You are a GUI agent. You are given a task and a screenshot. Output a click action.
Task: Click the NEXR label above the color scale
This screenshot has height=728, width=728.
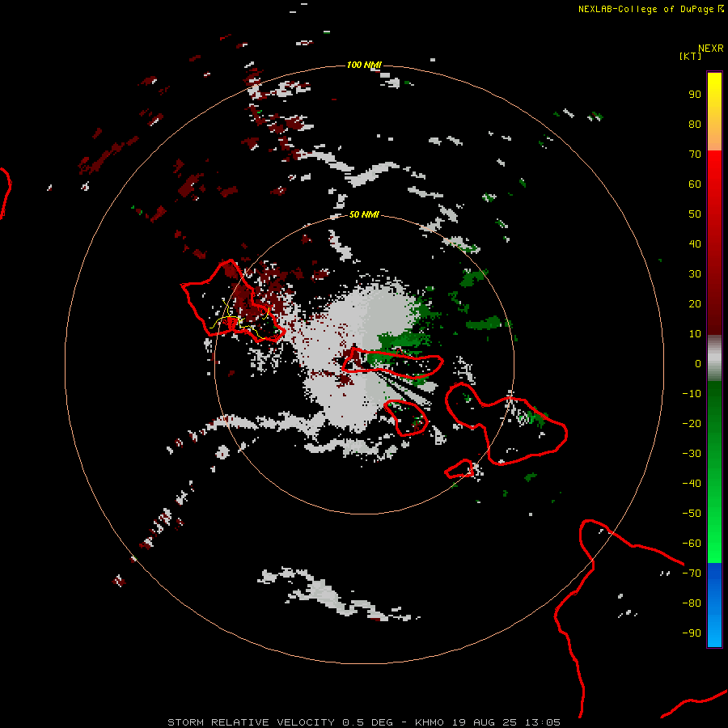pyautogui.click(x=711, y=49)
